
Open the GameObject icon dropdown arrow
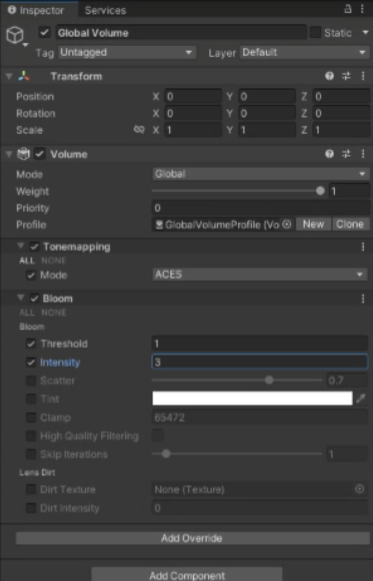pos(26,45)
